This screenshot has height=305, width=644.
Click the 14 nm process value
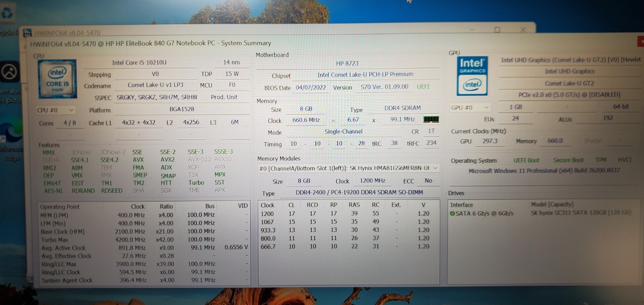coord(231,62)
